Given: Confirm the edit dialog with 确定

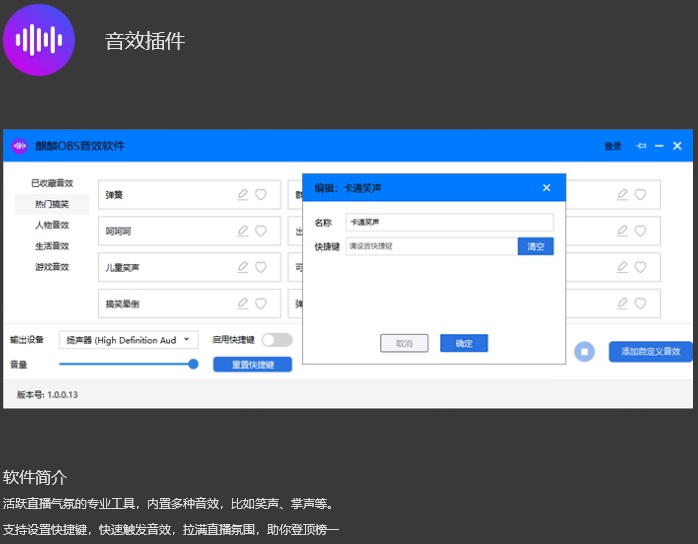Looking at the screenshot, I should (x=464, y=343).
